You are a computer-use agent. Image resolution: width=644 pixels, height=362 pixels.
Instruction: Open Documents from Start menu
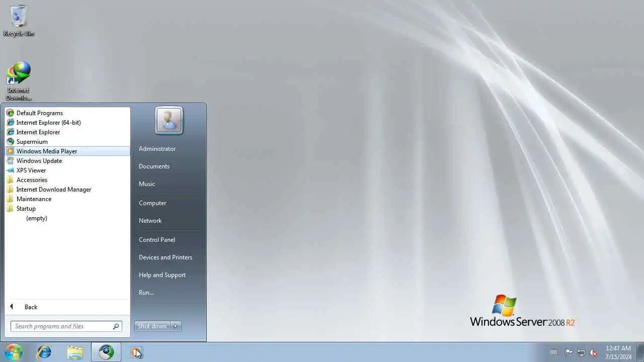(154, 166)
